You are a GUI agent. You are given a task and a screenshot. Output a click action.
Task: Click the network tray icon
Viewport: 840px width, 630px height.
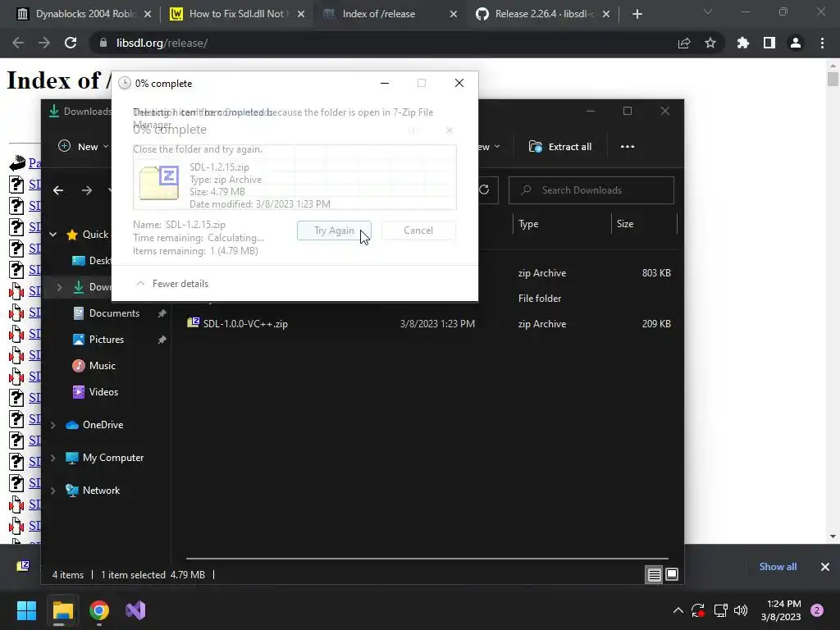(x=720, y=610)
